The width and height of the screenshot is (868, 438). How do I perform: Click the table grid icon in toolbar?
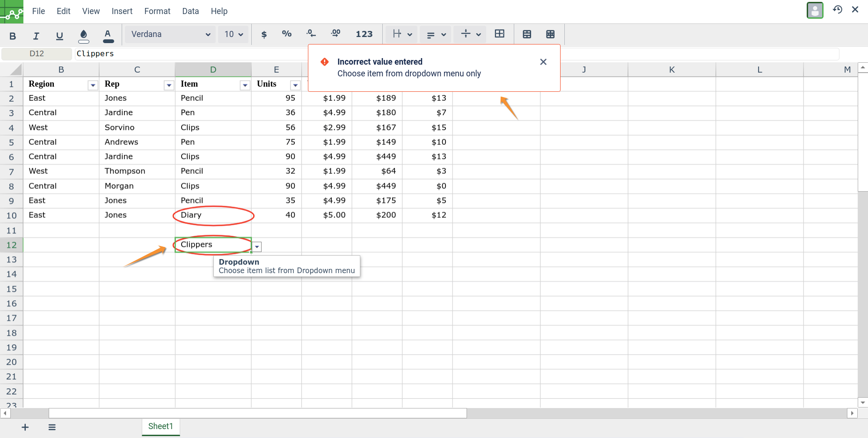pos(550,34)
